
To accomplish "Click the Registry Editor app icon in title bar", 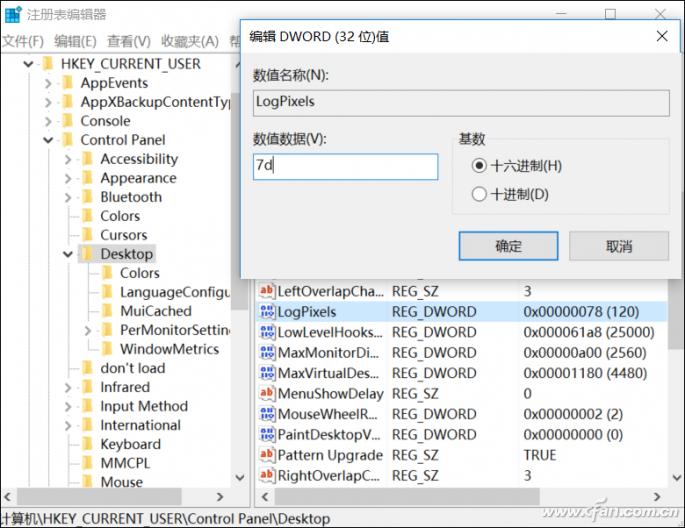I will coord(13,14).
